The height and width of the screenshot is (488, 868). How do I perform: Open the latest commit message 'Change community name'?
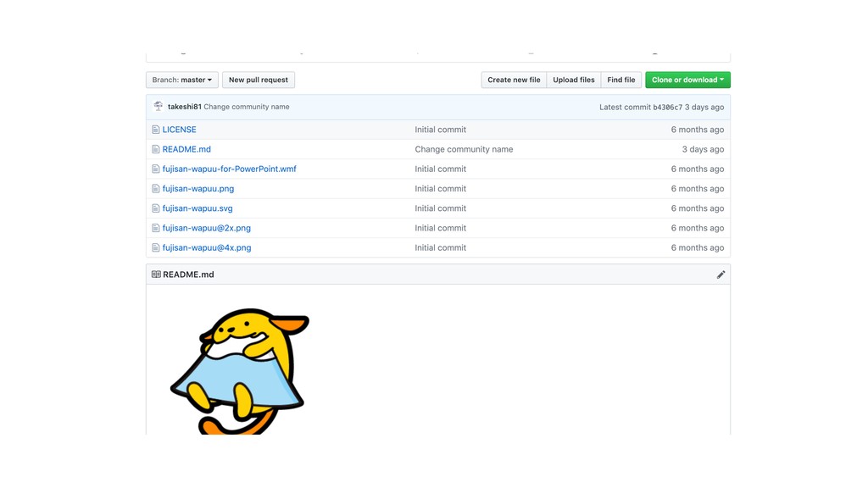coord(247,107)
